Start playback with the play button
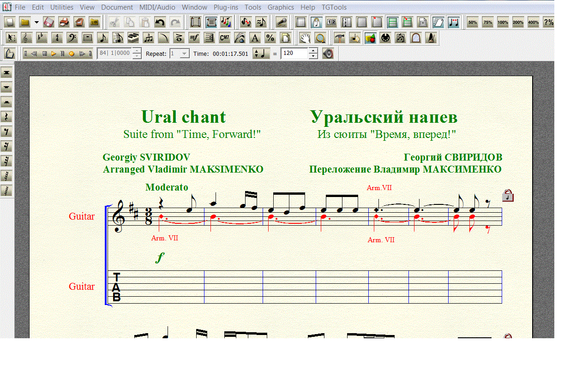Image resolution: width=588 pixels, height=377 pixels. tap(54, 54)
